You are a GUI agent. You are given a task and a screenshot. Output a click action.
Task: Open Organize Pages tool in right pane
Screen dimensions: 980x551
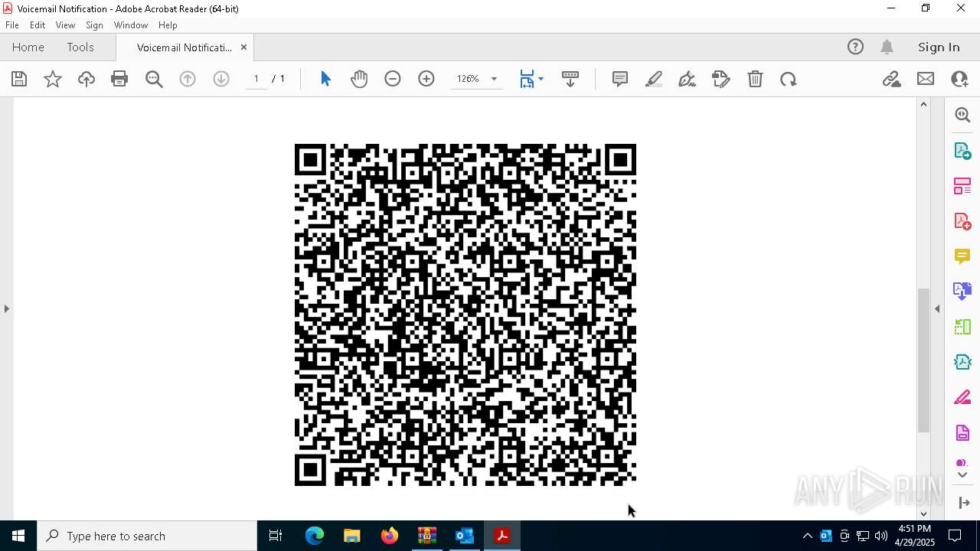tap(962, 185)
